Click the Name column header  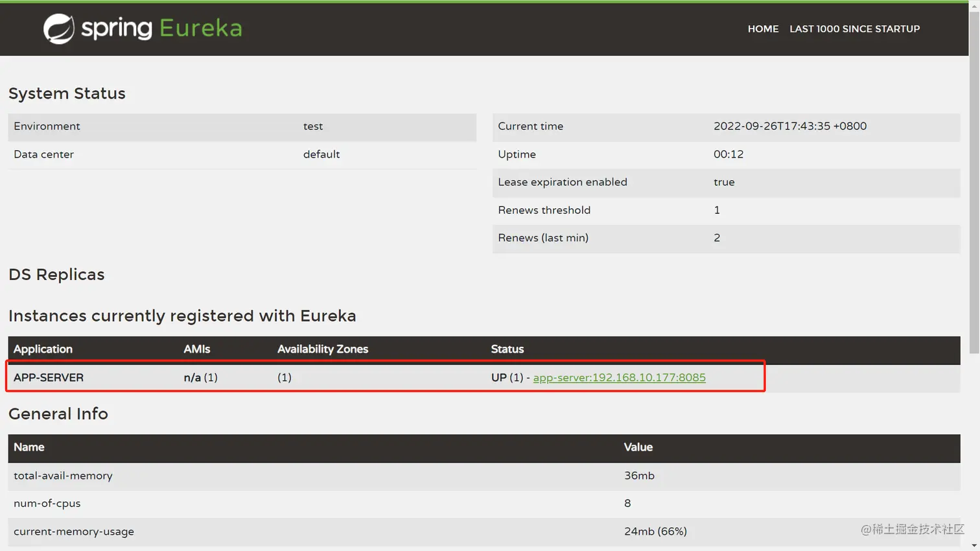(x=29, y=447)
